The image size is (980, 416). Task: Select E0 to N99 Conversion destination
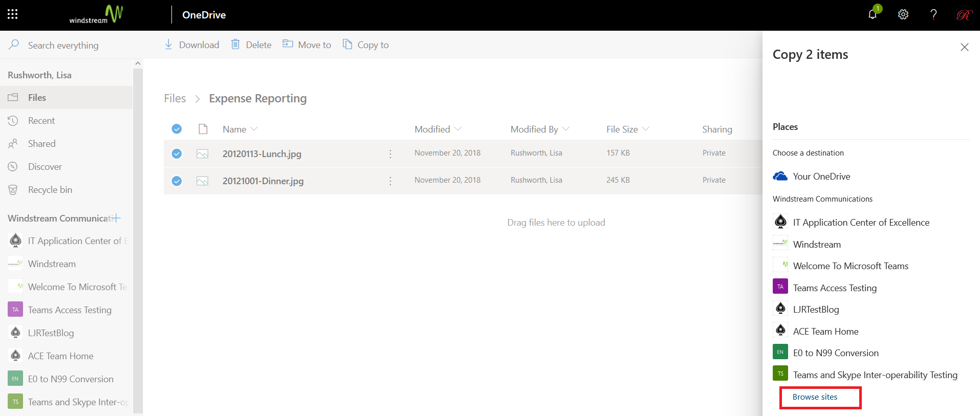click(x=826, y=353)
